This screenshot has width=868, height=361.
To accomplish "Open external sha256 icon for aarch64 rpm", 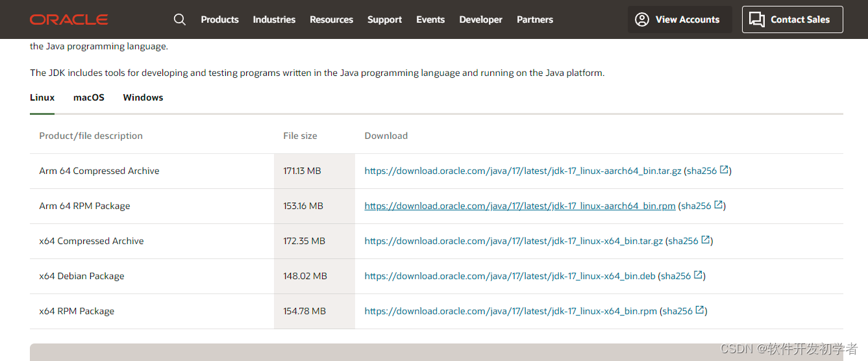I will click(x=719, y=205).
